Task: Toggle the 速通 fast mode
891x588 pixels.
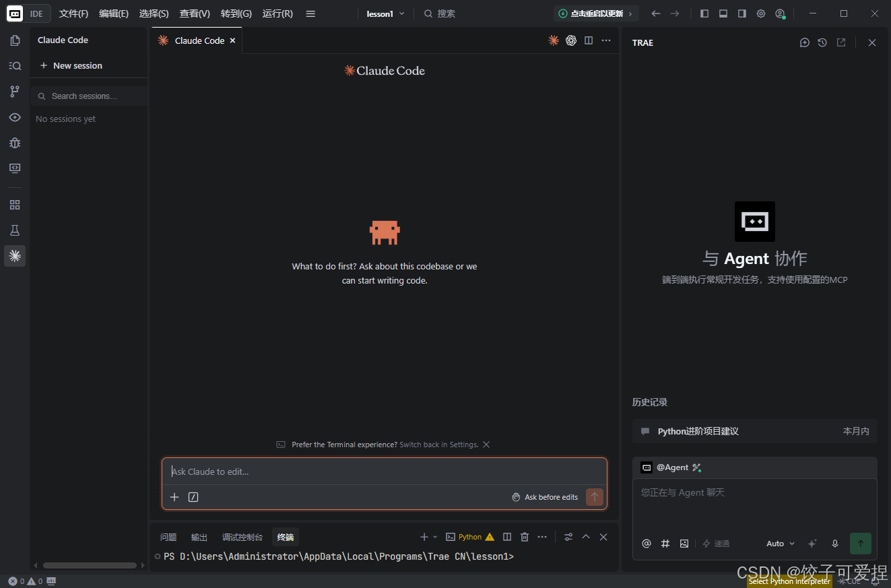Action: 716,544
